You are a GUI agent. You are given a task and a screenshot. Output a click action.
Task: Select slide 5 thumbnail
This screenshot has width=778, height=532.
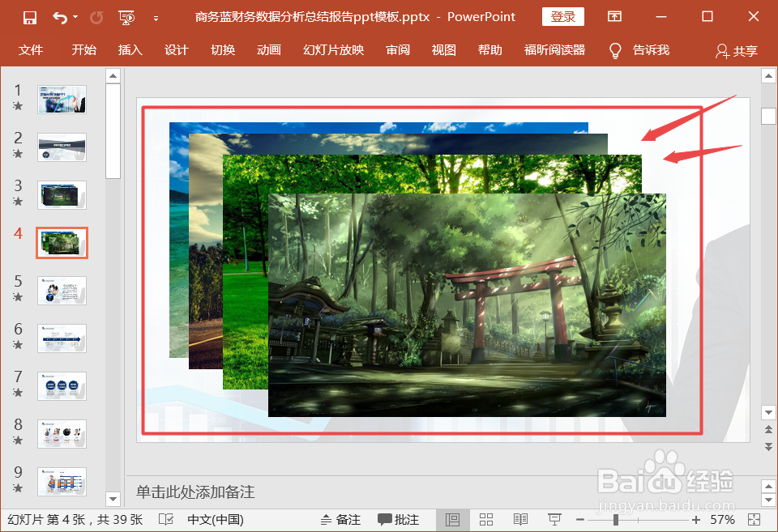point(62,291)
